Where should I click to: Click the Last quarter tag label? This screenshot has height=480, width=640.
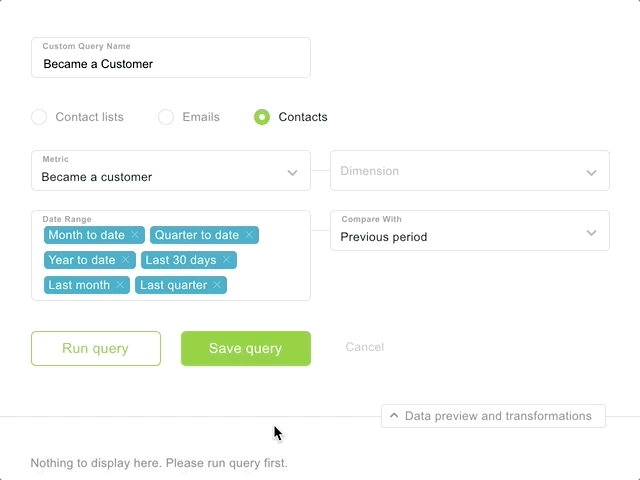(x=173, y=285)
